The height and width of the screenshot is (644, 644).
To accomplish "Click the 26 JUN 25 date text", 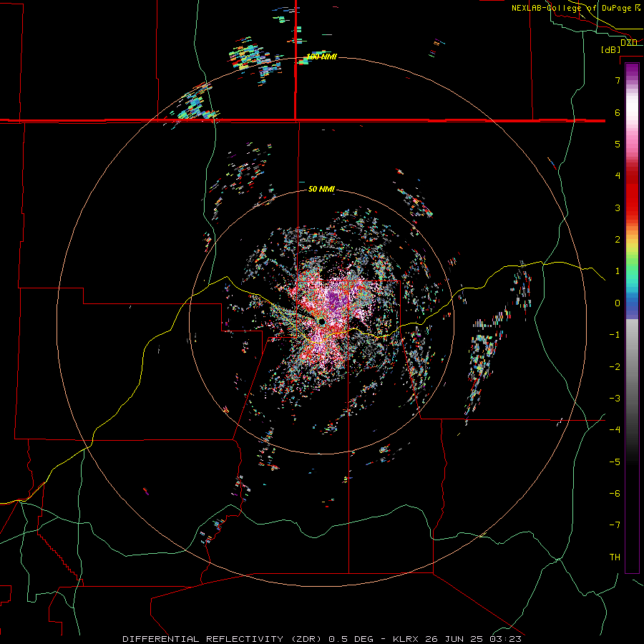I will pyautogui.click(x=456, y=639).
